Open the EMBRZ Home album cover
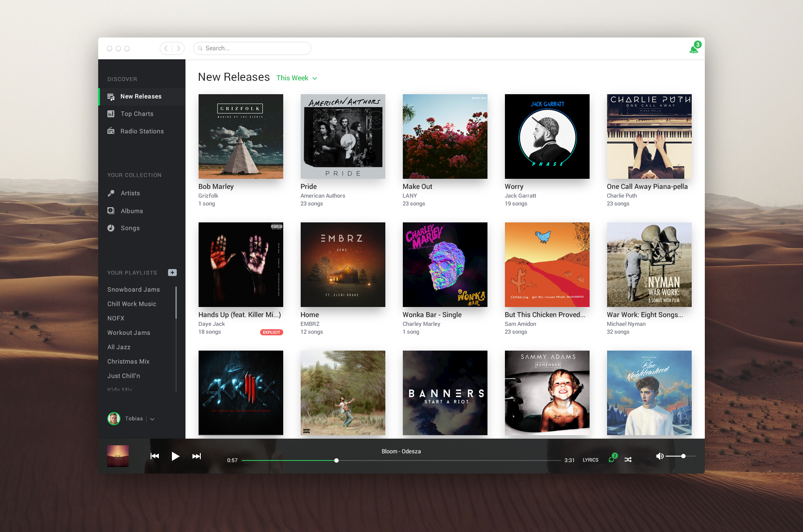Screen dimensions: 803x532 click(x=343, y=265)
